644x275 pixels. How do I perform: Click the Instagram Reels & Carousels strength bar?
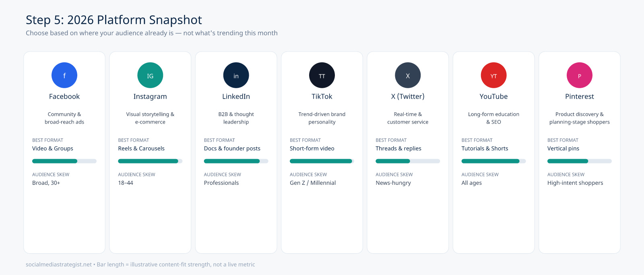150,161
